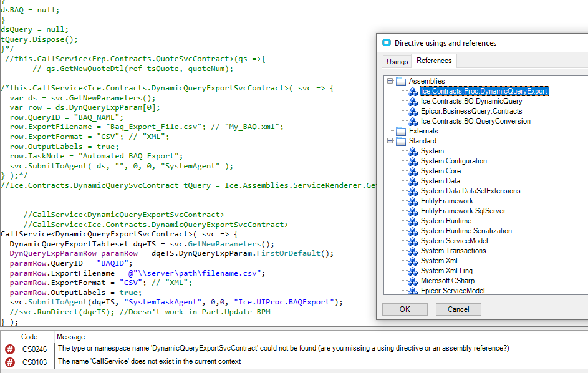
Task: Select the EntityFramework.SqlServer reference label
Action: pos(463,211)
